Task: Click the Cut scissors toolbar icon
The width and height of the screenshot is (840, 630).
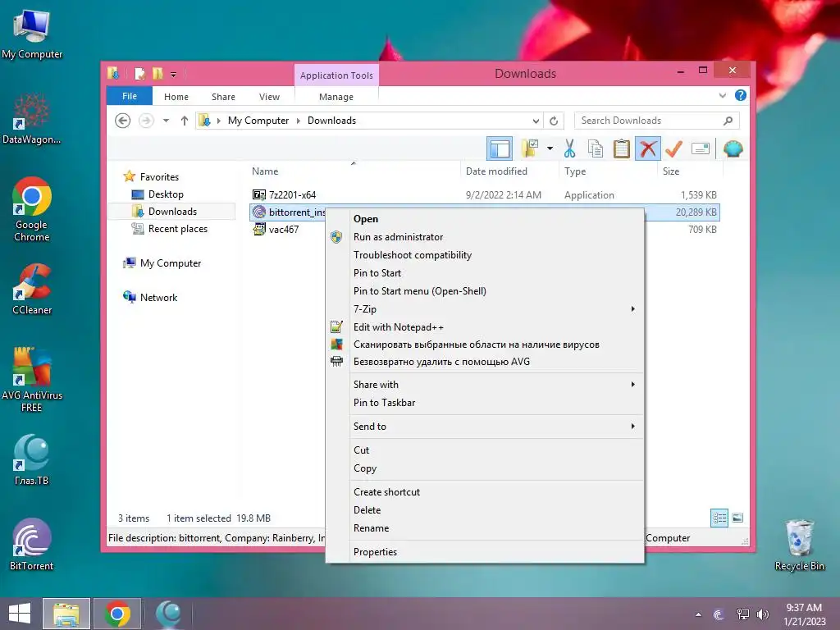Action: [x=569, y=149]
